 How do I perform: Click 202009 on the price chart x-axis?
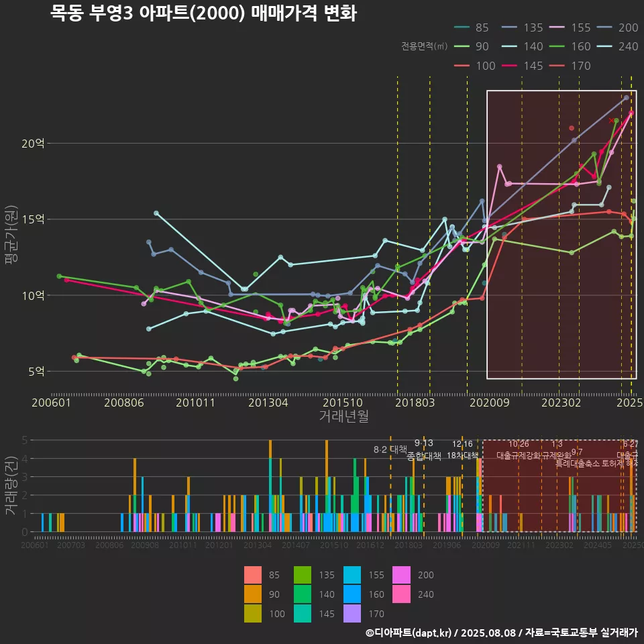tap(490, 402)
